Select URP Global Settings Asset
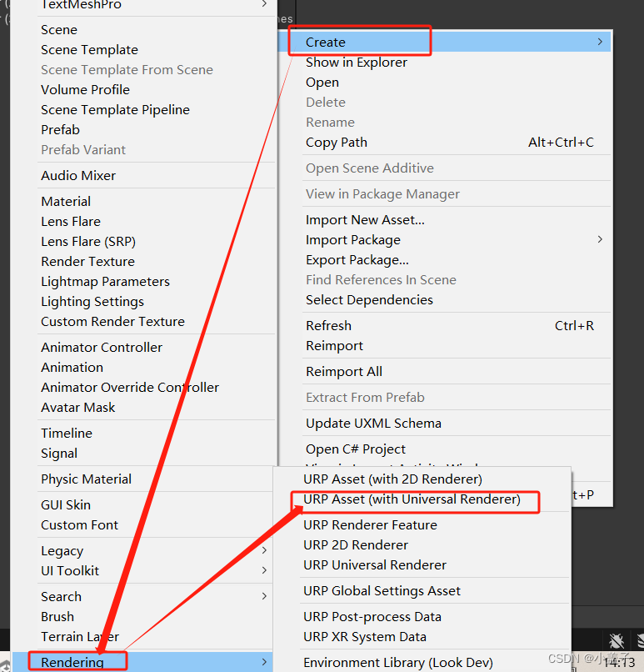Screen dimensions: 644x672 382,590
